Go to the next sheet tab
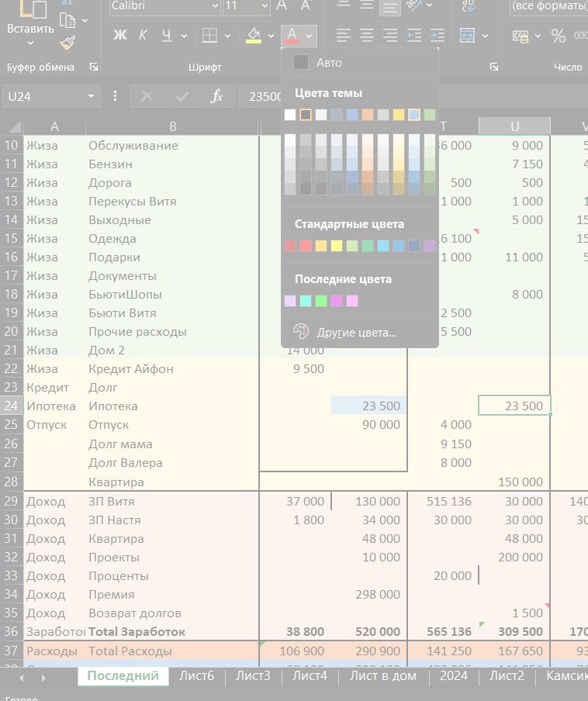This screenshot has width=588, height=701. 43,678
